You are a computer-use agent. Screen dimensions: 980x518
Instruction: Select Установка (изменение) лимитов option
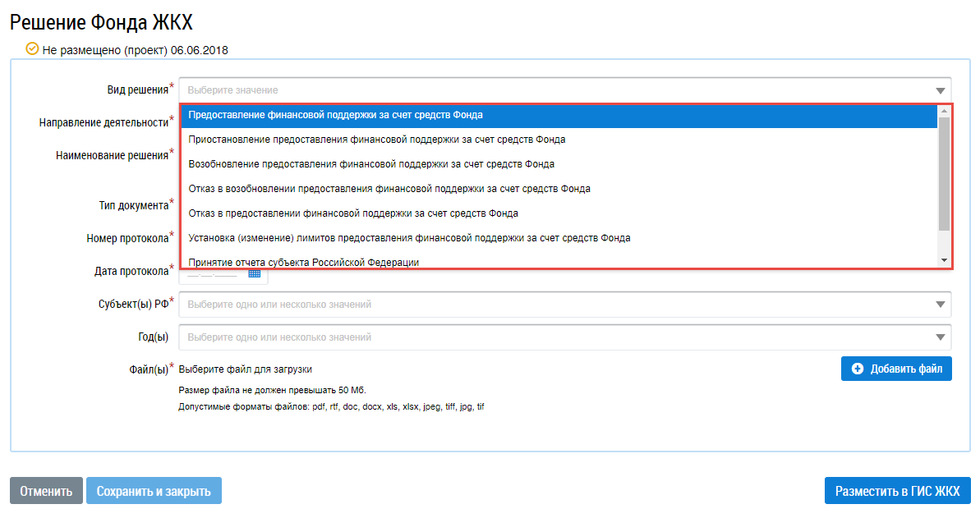pyautogui.click(x=409, y=238)
